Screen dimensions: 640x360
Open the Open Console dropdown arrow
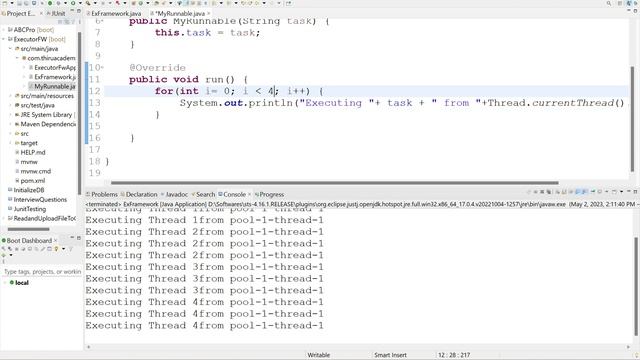[x=621, y=191]
